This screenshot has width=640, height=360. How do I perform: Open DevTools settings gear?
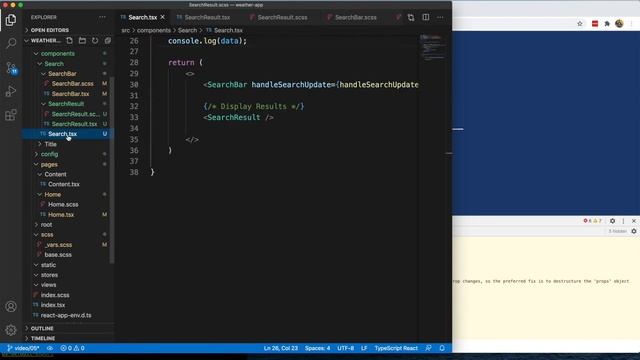tap(612, 221)
